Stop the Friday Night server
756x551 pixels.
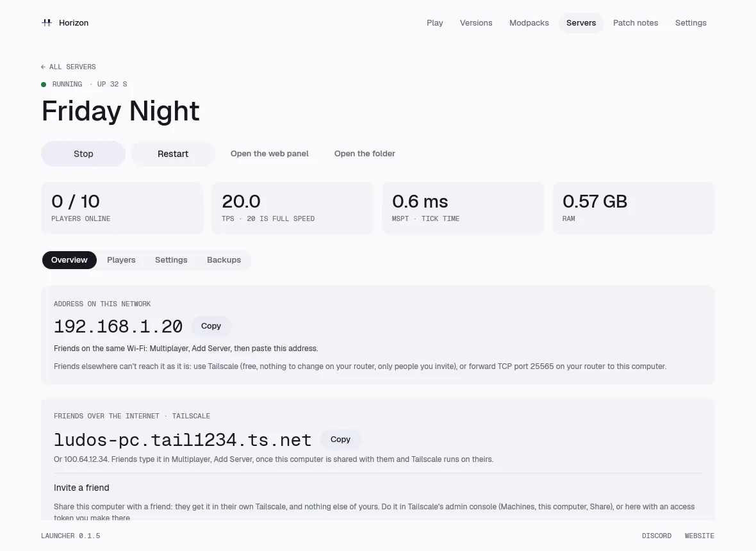pos(83,154)
